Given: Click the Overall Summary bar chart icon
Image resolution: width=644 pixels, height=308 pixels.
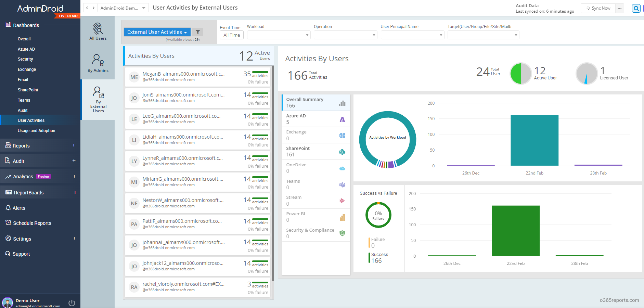Looking at the screenshot, I should tap(342, 103).
